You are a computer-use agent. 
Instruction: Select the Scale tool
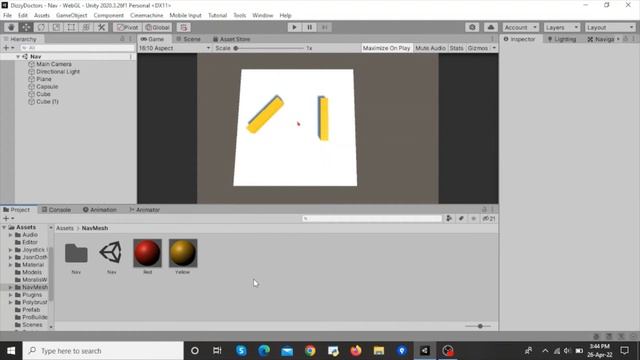tap(56, 27)
